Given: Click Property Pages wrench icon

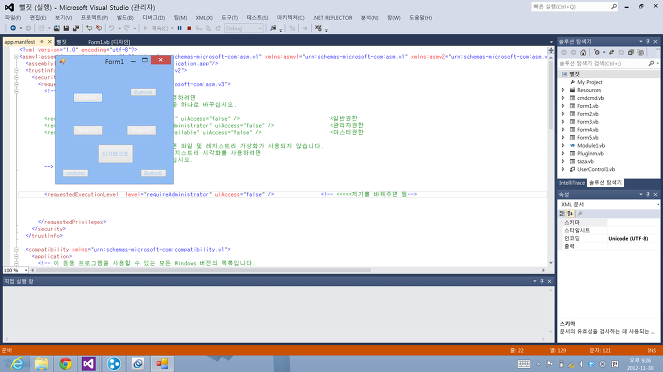Looking at the screenshot, I should click(580, 213).
